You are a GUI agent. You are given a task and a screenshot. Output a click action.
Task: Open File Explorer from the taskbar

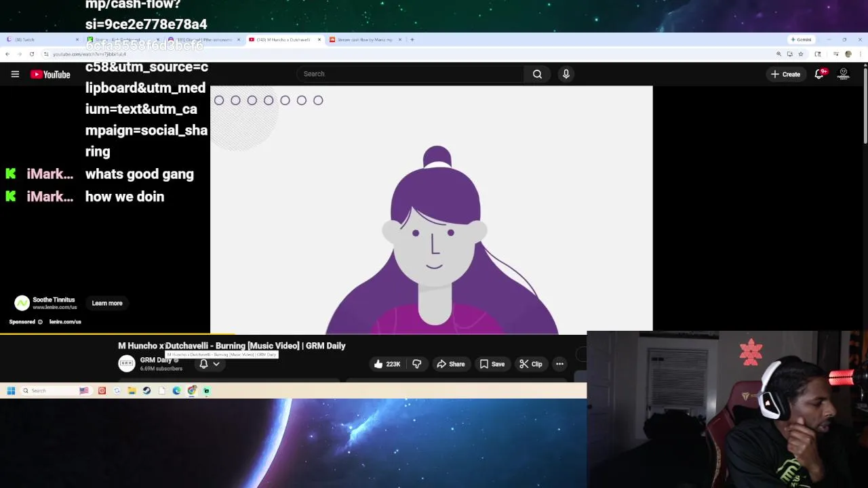[132, 390]
